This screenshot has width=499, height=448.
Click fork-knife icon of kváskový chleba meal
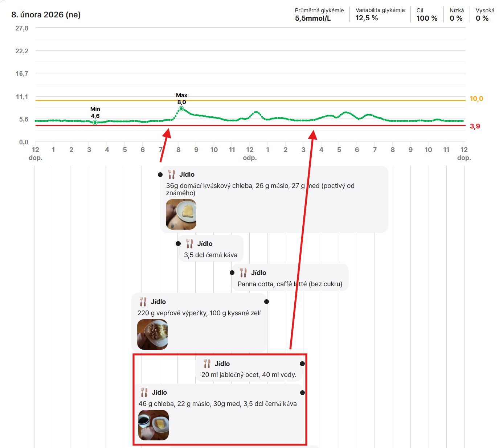tap(172, 174)
